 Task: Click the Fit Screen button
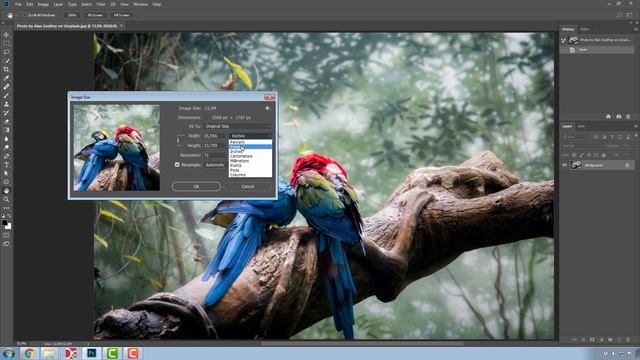pos(96,15)
